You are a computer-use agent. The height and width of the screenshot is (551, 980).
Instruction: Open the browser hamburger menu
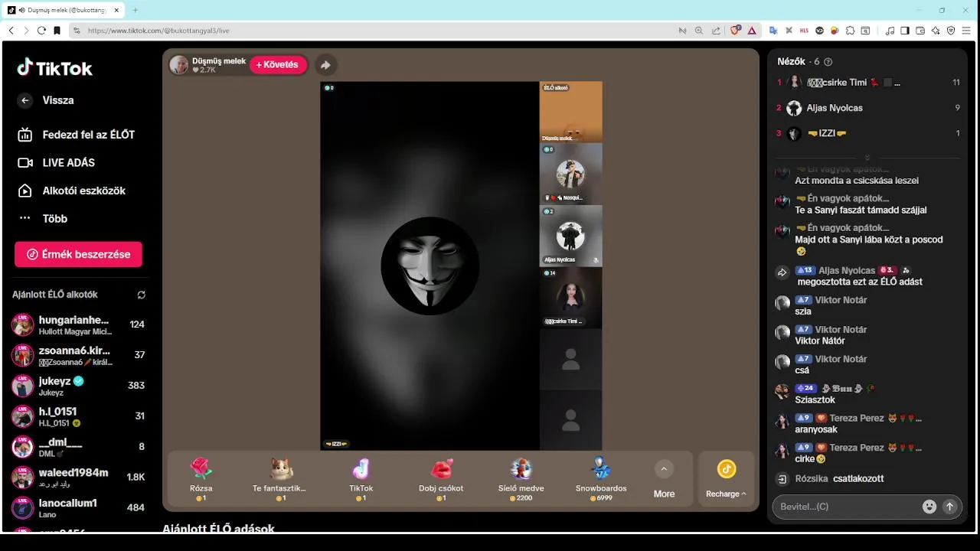[966, 31]
